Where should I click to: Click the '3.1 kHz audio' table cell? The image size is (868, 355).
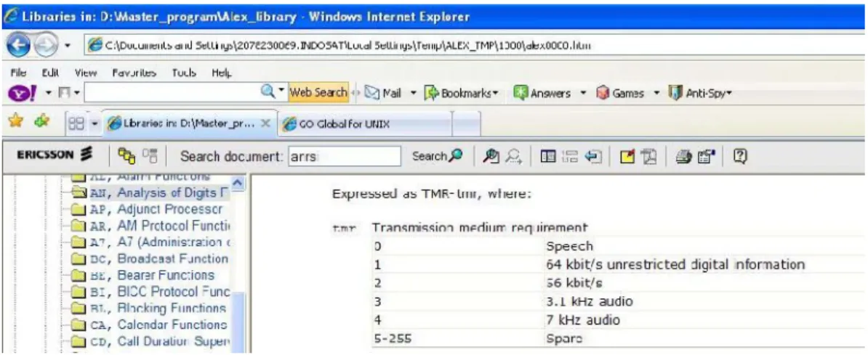pyautogui.click(x=588, y=302)
